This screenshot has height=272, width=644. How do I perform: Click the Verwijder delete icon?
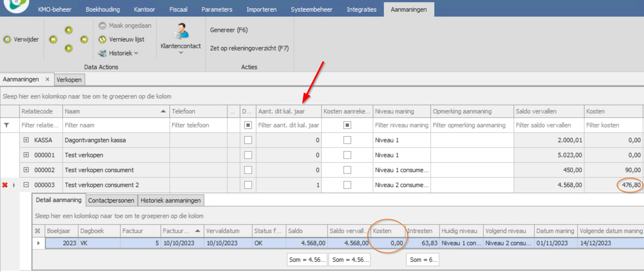pyautogui.click(x=7, y=39)
